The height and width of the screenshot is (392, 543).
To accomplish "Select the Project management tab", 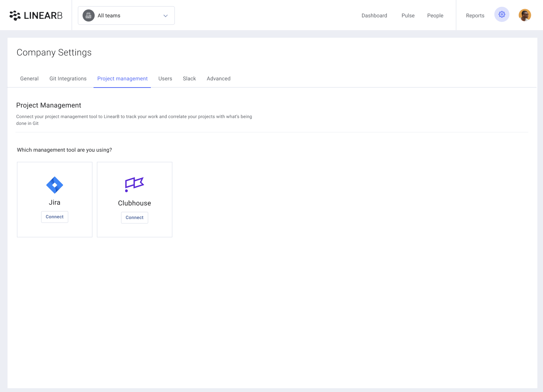I will tap(123, 78).
